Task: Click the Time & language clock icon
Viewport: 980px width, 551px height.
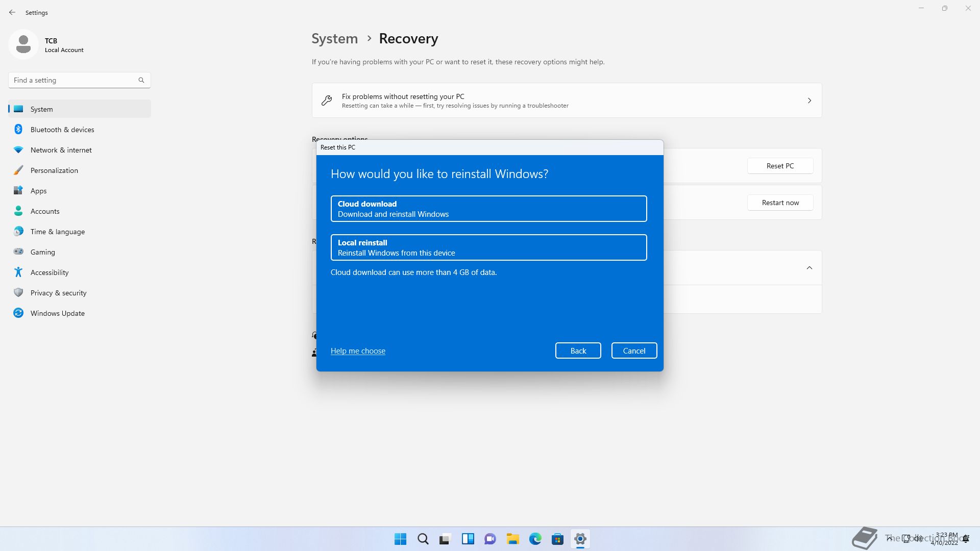Action: [x=18, y=232]
